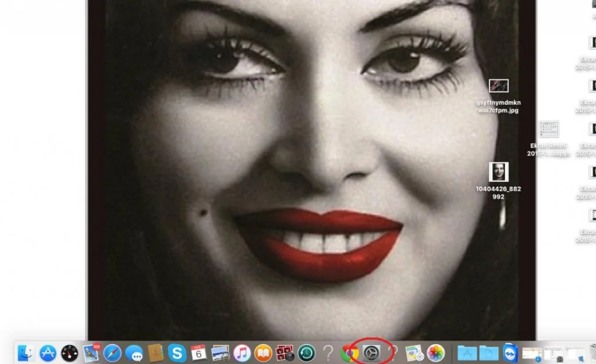Launch TeamViewer from the dock
This screenshot has height=364, width=596.
point(510,353)
